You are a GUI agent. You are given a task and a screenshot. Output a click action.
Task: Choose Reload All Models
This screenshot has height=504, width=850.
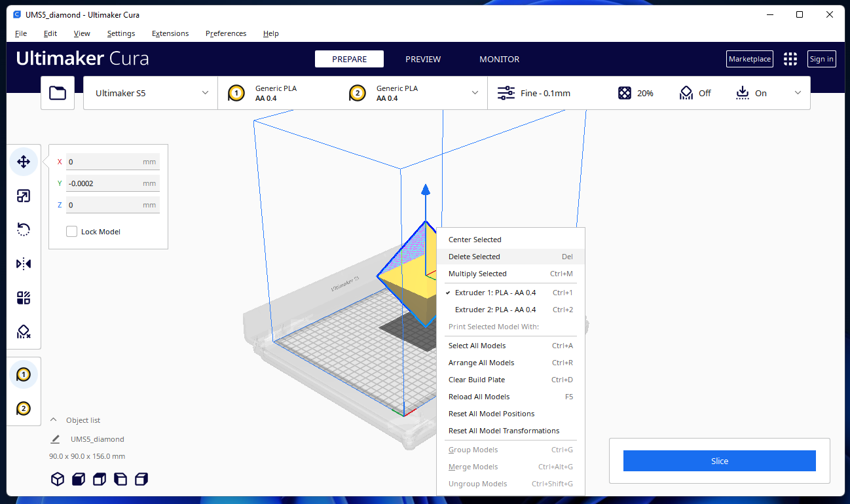click(x=511, y=397)
